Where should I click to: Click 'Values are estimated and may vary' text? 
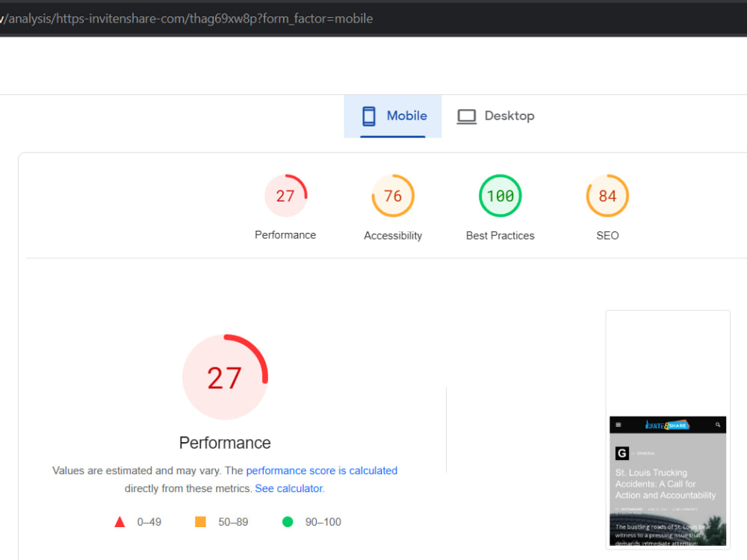tap(136, 470)
